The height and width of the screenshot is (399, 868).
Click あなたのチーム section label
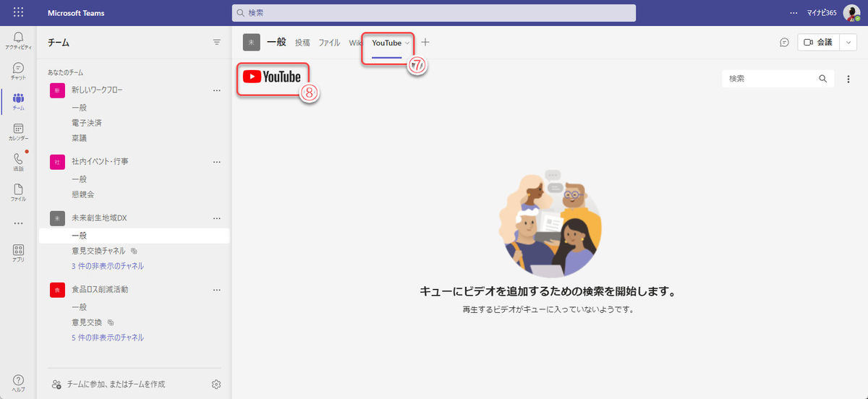coord(65,73)
